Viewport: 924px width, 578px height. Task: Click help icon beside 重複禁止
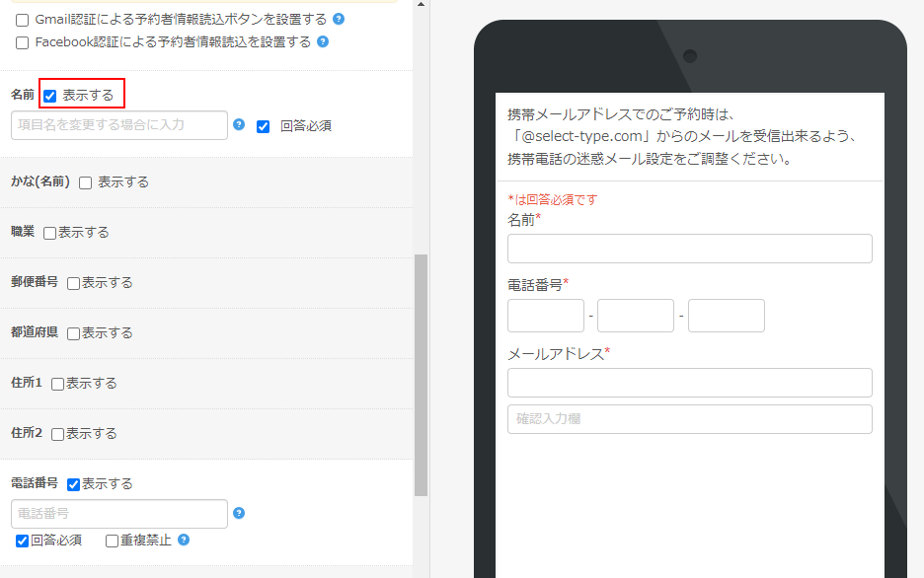(184, 540)
